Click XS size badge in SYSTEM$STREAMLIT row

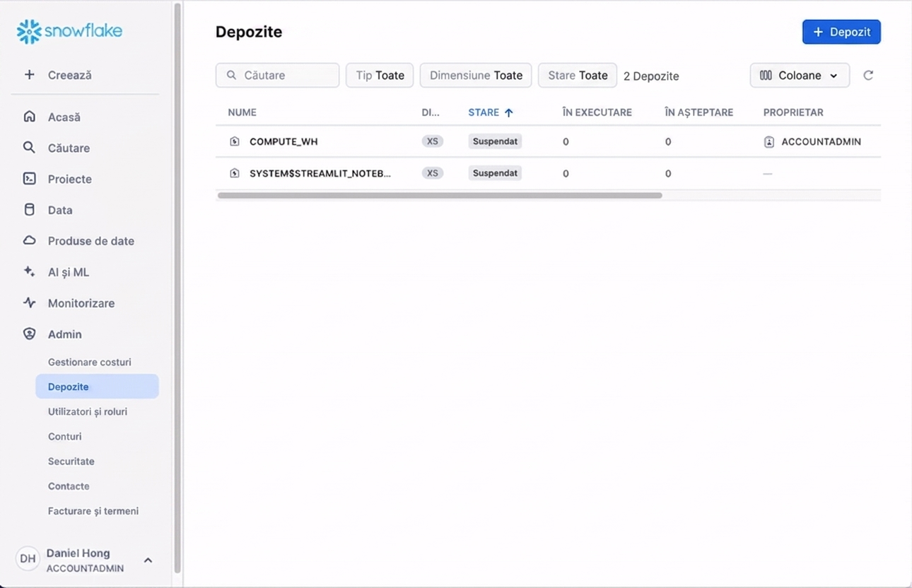click(x=433, y=173)
